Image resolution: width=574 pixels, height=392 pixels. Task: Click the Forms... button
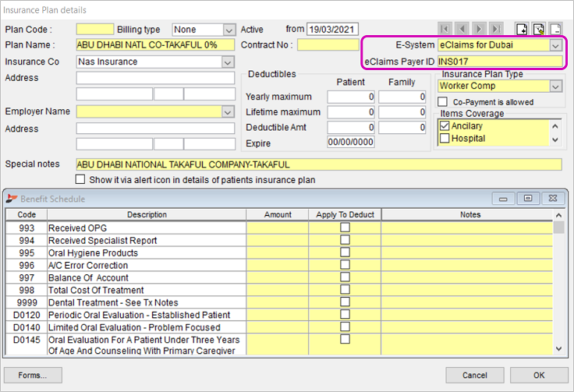tap(33, 375)
